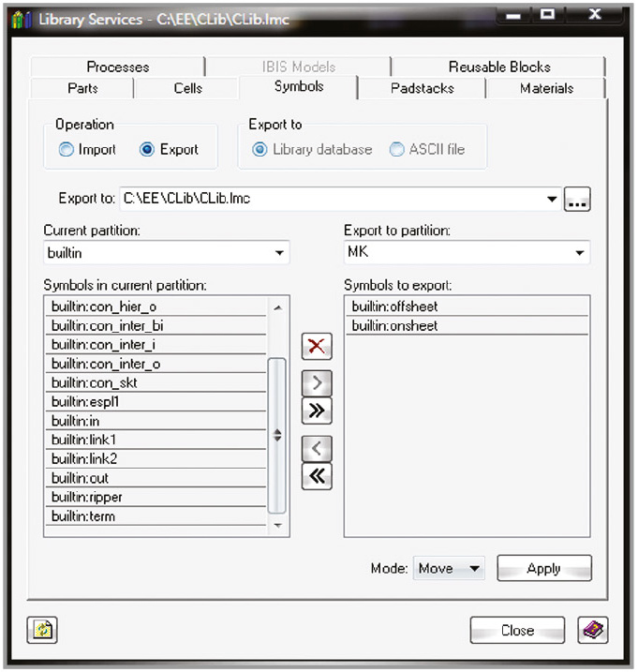
Task: Click the single right arrow include button
Action: 318,382
